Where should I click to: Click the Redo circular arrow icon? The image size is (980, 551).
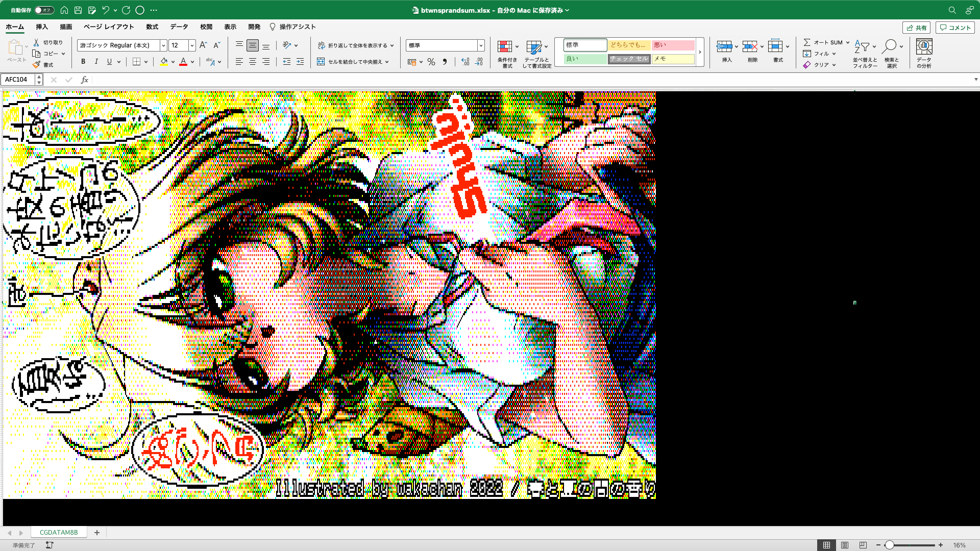[126, 10]
